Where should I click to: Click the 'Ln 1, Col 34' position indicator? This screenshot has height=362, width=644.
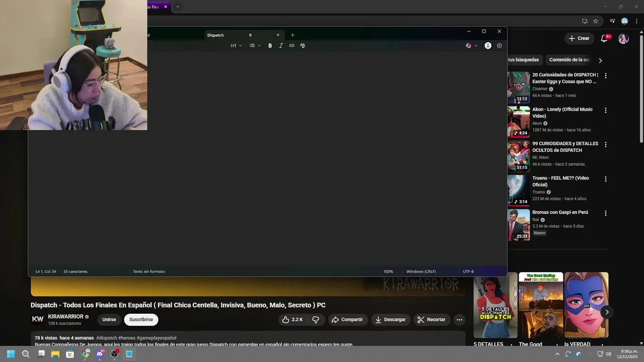point(46,271)
